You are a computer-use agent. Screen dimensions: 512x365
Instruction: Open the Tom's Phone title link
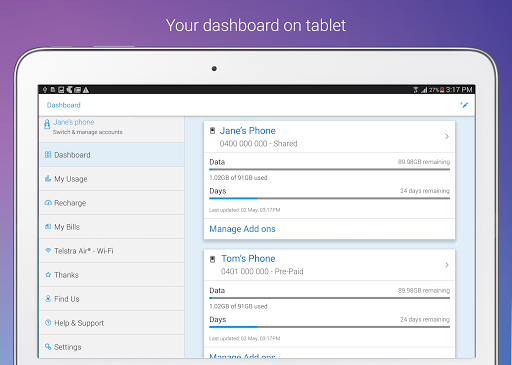click(248, 259)
